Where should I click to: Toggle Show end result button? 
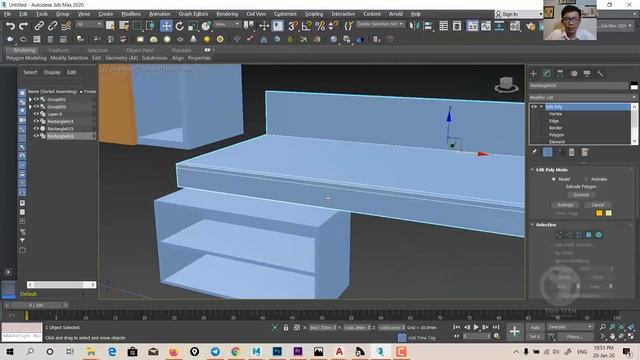pos(547,152)
